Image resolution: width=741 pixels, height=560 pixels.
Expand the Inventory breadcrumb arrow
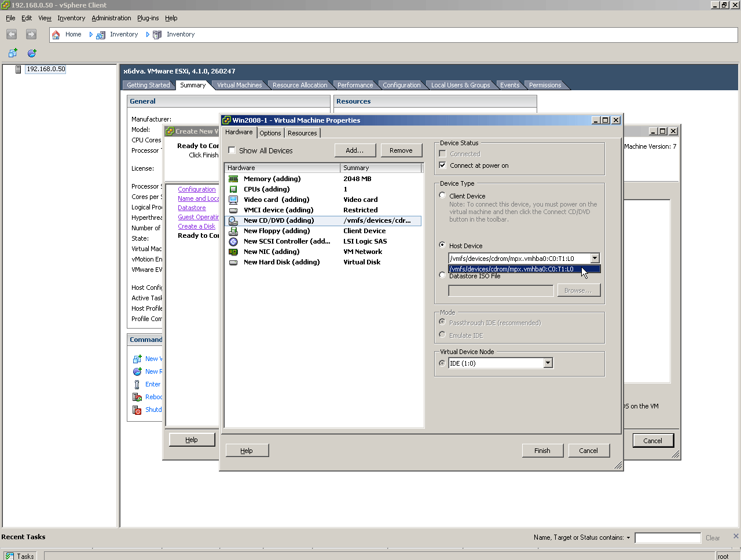[x=148, y=35]
